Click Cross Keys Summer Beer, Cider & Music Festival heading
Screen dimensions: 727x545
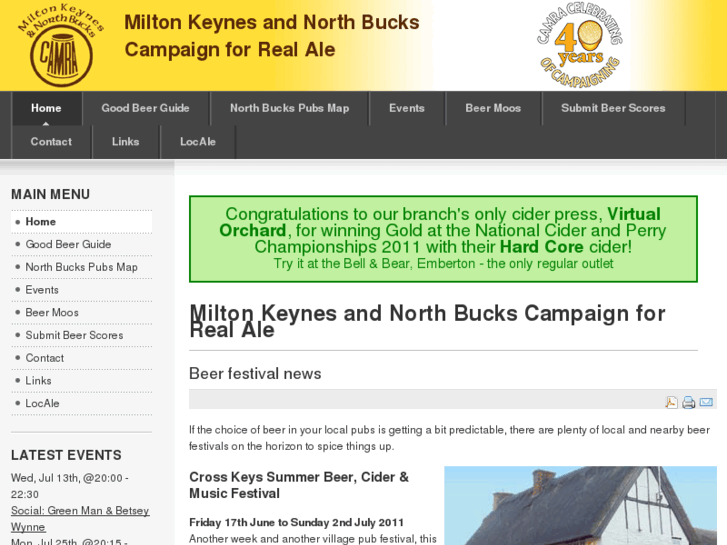pyautogui.click(x=299, y=485)
